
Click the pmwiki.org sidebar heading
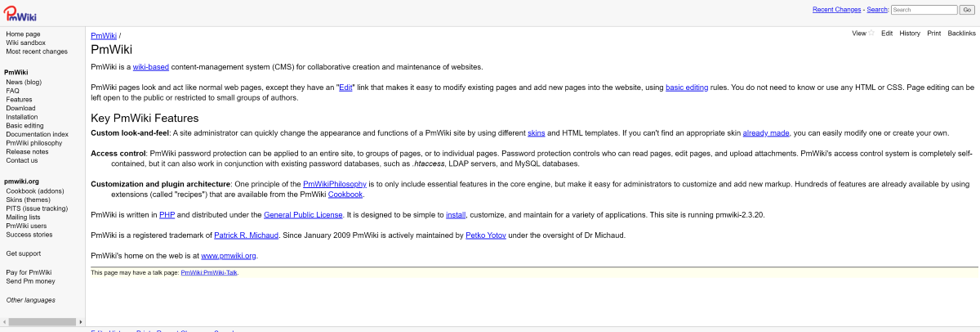pos(21,182)
